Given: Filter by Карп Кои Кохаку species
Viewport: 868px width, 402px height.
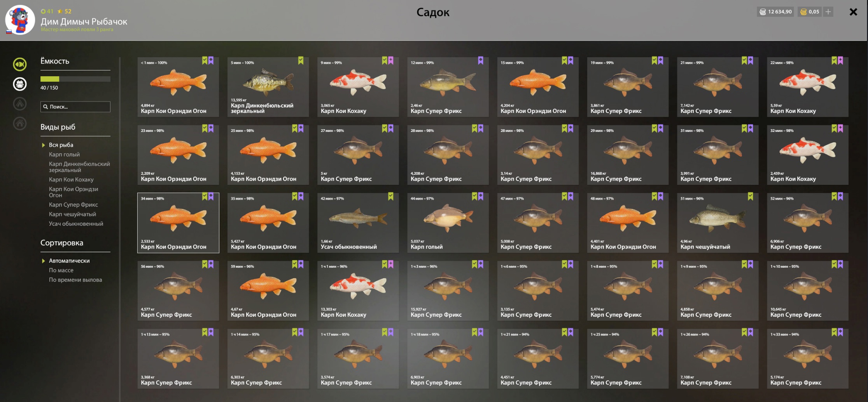Looking at the screenshot, I should (x=71, y=179).
